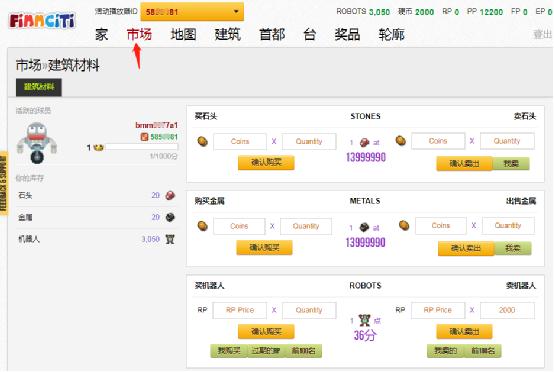Image resolution: width=554 pixels, height=372 pixels.
Task: Click the Coins field in sell metals
Action: click(441, 225)
